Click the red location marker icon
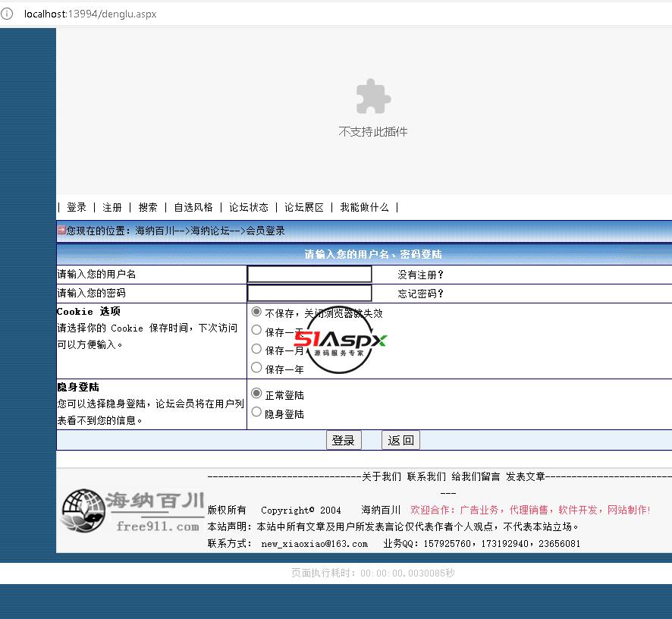 (61, 230)
